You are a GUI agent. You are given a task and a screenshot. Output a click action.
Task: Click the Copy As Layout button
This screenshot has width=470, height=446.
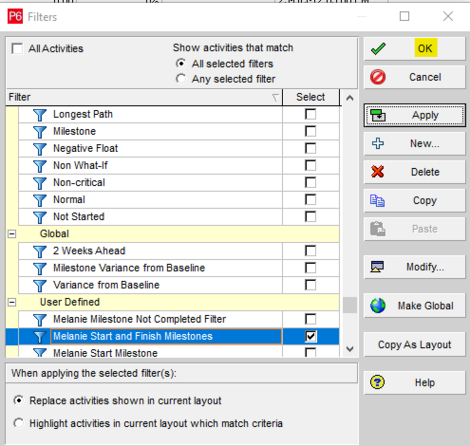(x=414, y=344)
